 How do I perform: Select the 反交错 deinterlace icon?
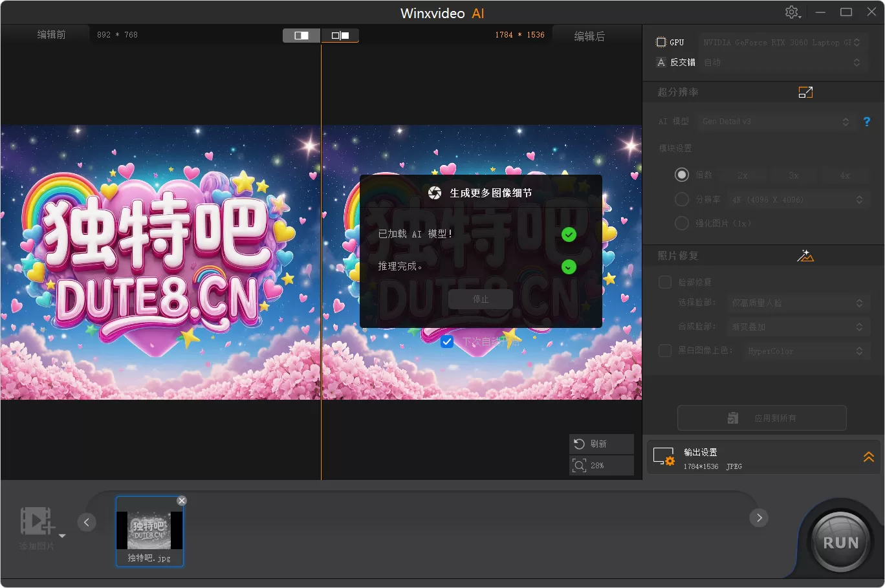coord(661,62)
